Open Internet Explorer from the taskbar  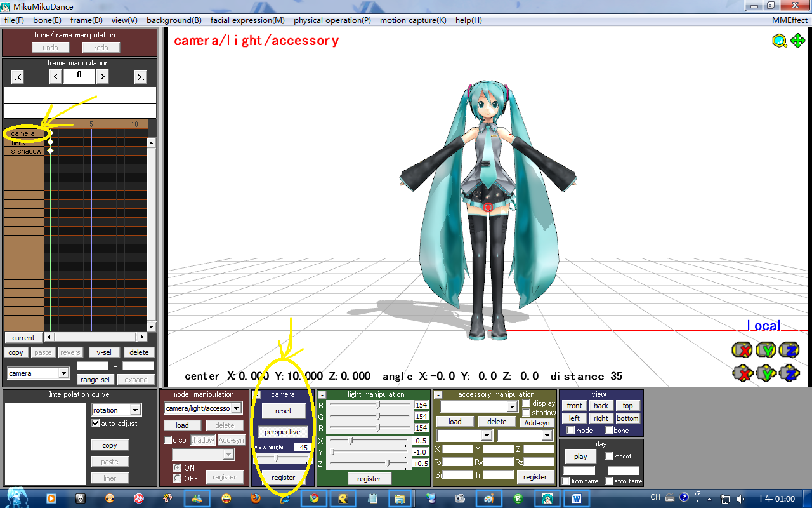[x=285, y=498]
